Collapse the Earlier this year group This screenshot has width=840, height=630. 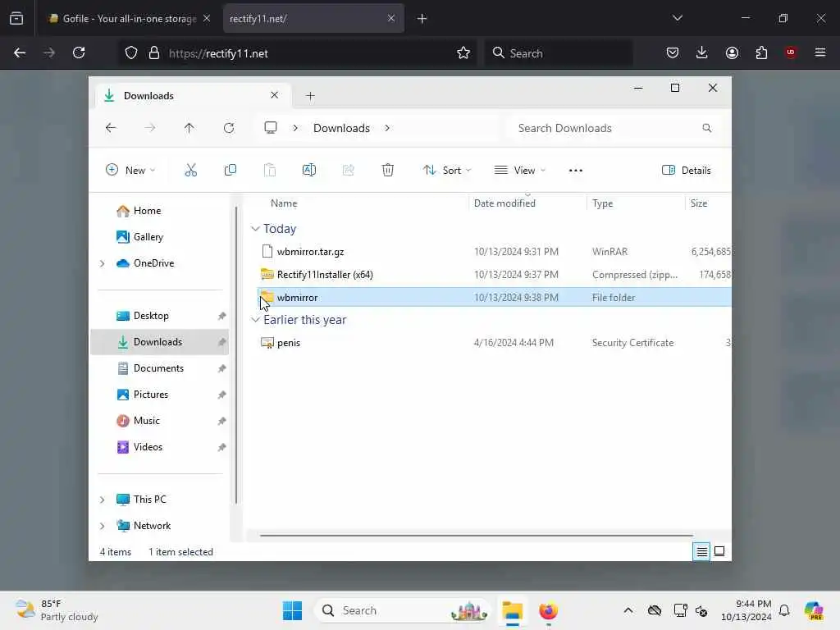[256, 320]
